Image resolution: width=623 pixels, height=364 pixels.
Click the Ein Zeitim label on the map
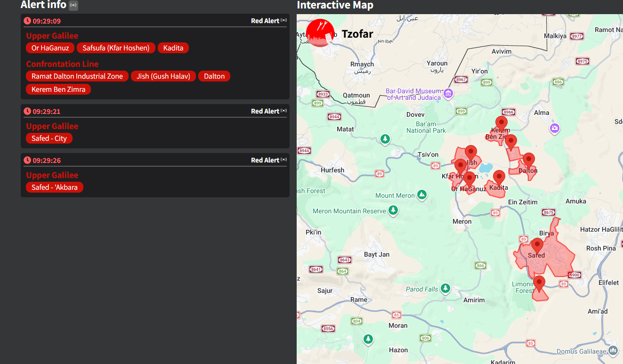[523, 202]
